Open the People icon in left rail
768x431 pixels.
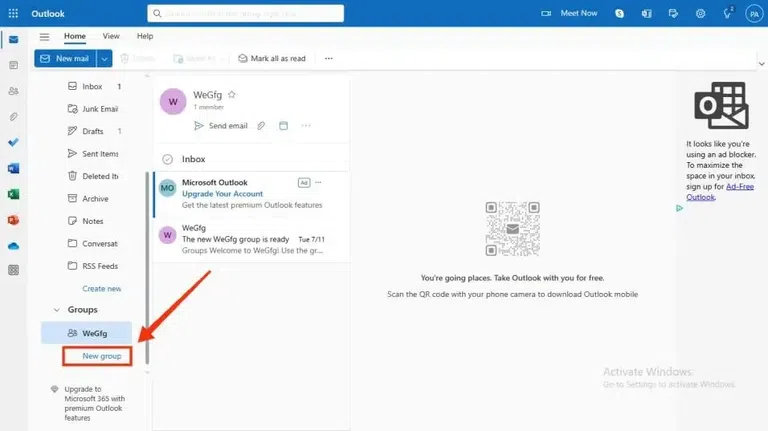click(14, 91)
